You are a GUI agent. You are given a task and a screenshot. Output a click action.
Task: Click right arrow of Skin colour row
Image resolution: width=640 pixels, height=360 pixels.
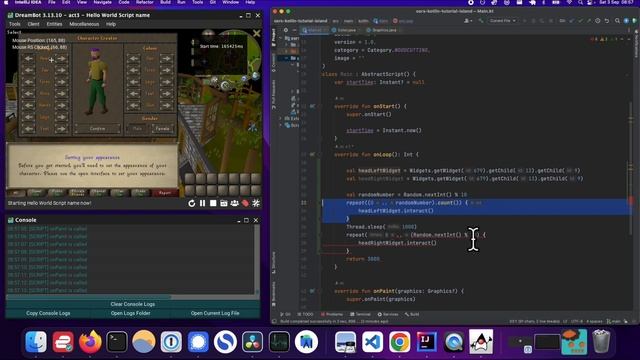[167, 105]
